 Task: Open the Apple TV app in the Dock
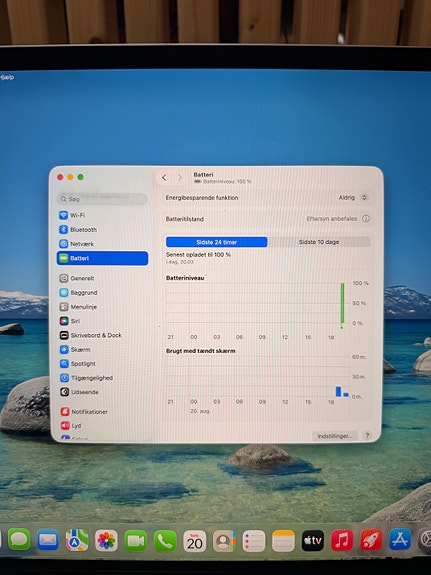point(313,541)
